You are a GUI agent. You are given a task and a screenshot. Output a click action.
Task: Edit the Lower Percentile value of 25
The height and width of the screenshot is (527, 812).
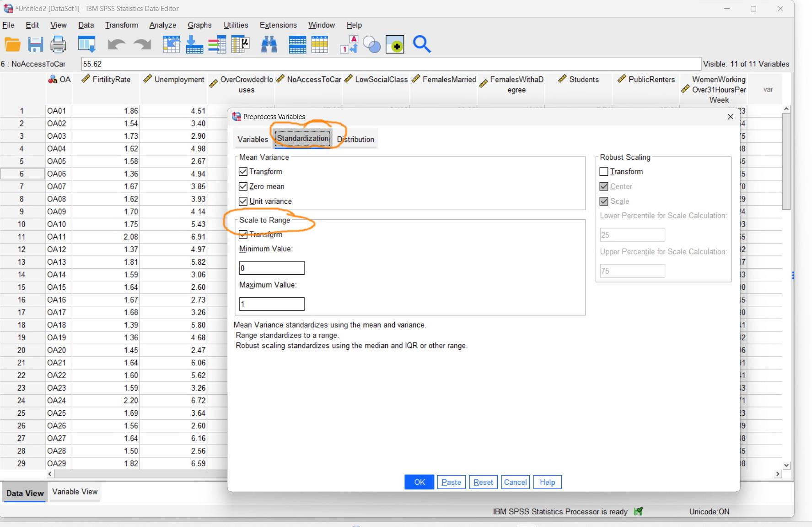632,234
